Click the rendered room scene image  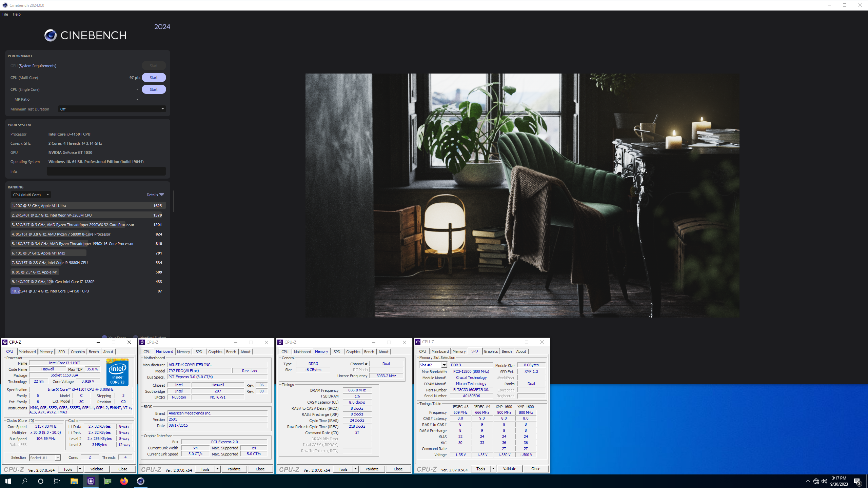[522, 195]
